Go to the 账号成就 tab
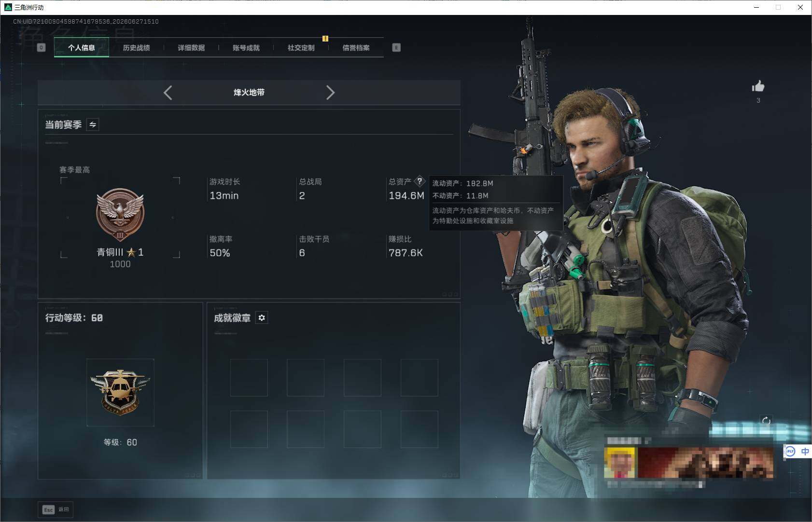The width and height of the screenshot is (812, 522). [246, 48]
